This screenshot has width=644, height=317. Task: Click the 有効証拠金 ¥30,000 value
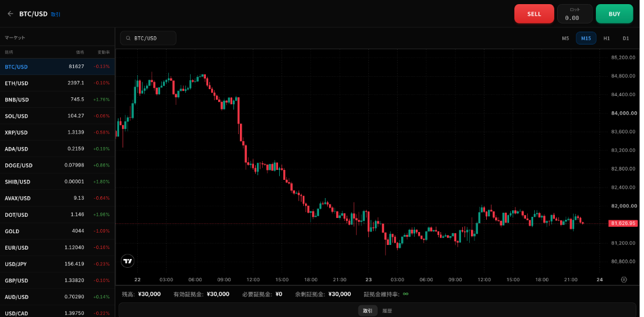(x=218, y=294)
